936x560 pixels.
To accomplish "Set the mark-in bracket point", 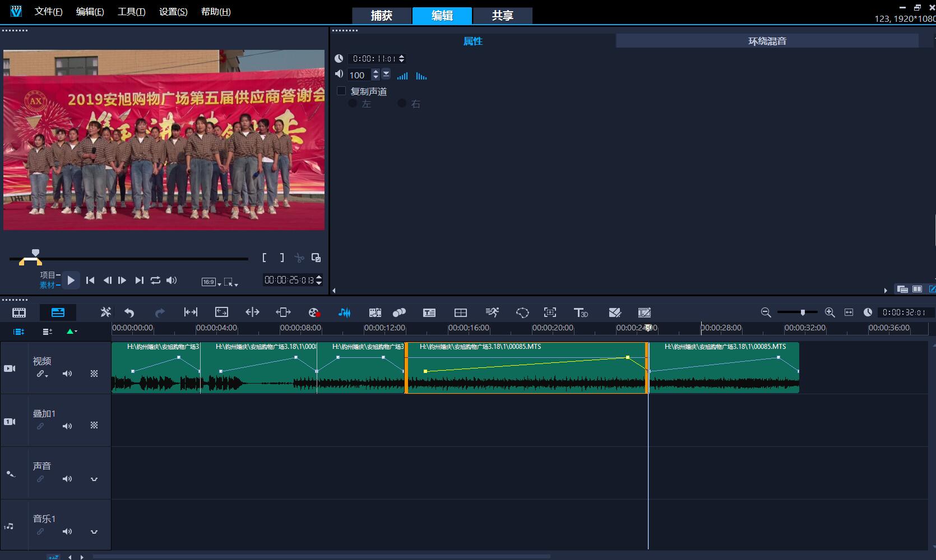I will pyautogui.click(x=265, y=258).
